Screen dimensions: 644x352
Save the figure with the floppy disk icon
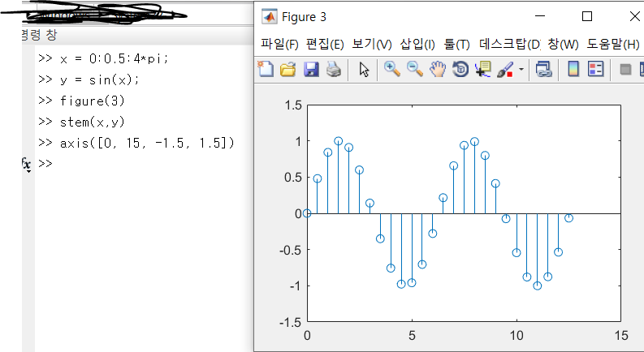(x=311, y=69)
